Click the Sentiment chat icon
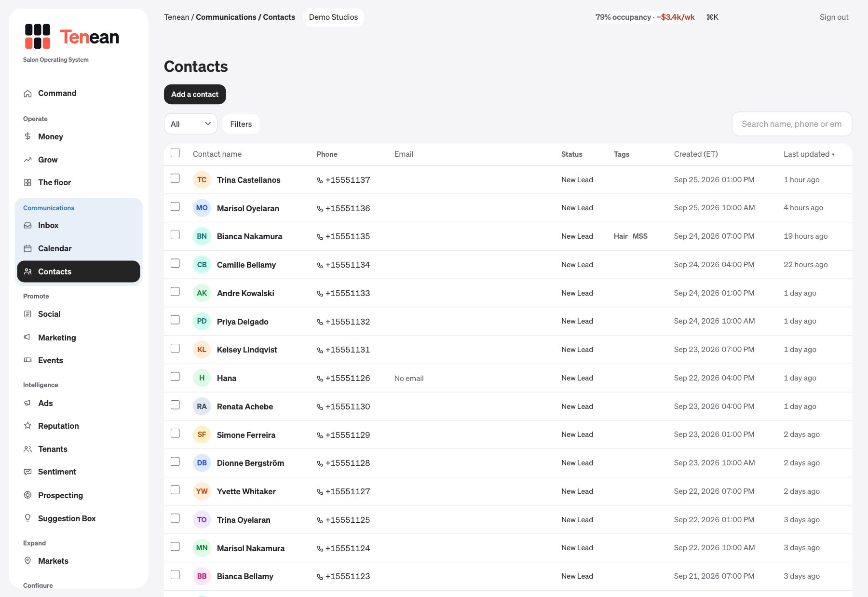This screenshot has height=597, width=868. click(28, 472)
